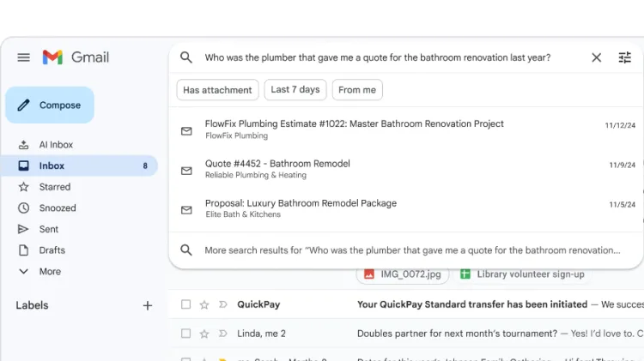The height and width of the screenshot is (361, 644).
Task: Open the Snoozed folder
Action: (58, 208)
